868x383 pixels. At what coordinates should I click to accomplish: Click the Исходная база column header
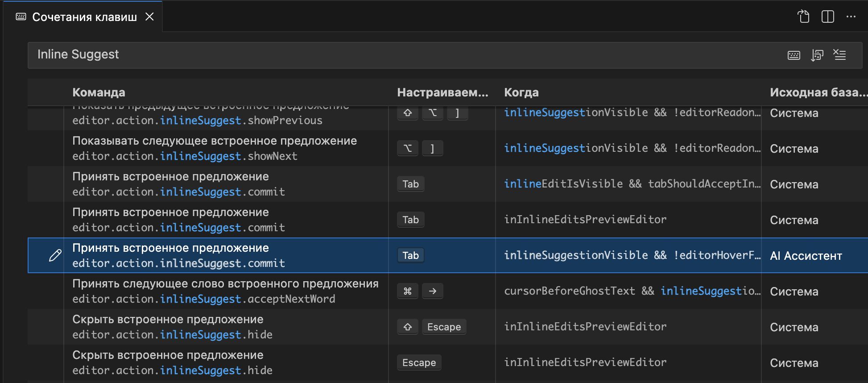tap(818, 92)
